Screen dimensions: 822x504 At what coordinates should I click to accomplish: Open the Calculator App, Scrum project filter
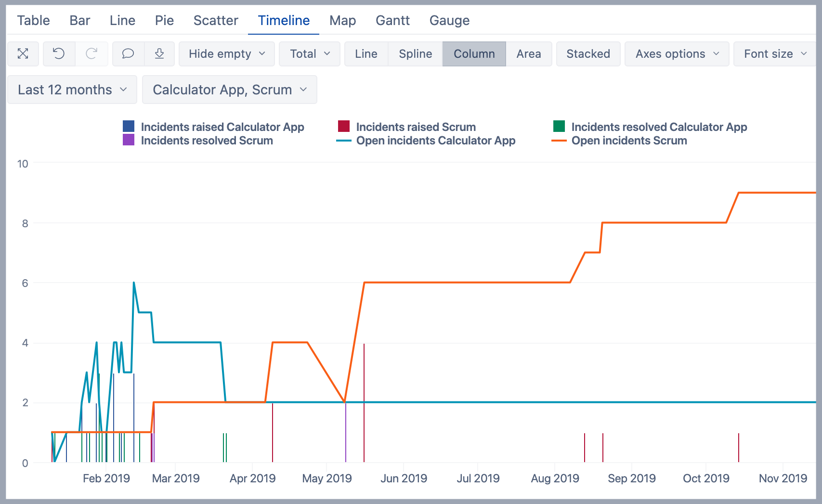pos(230,90)
